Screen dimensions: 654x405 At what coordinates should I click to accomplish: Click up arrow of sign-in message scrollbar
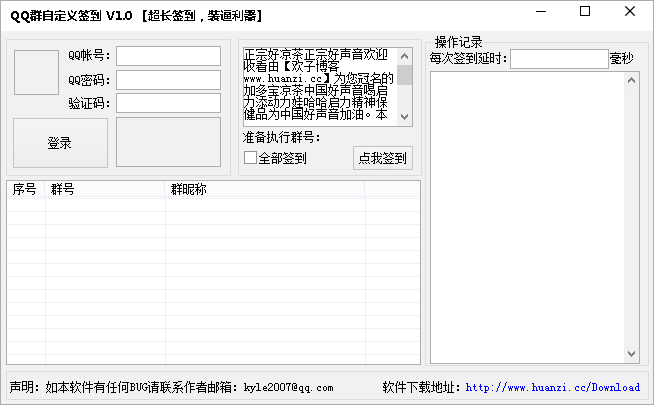pyautogui.click(x=405, y=57)
